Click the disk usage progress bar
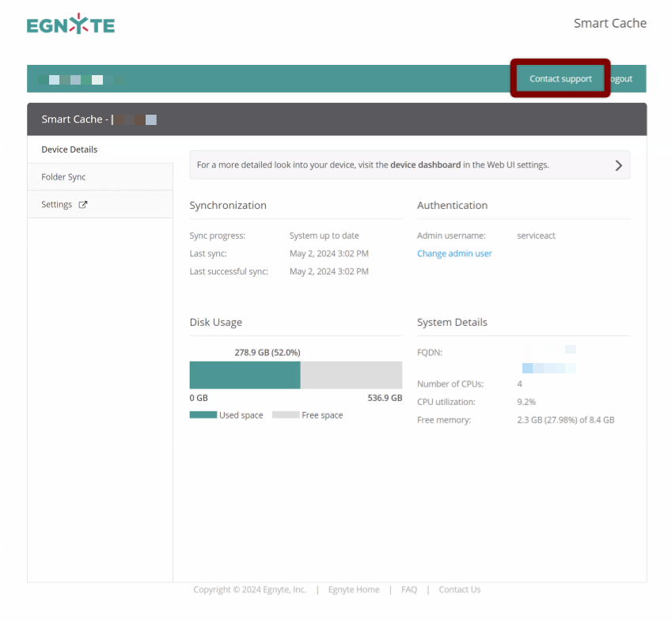This screenshot has height=621, width=672. coord(295,374)
